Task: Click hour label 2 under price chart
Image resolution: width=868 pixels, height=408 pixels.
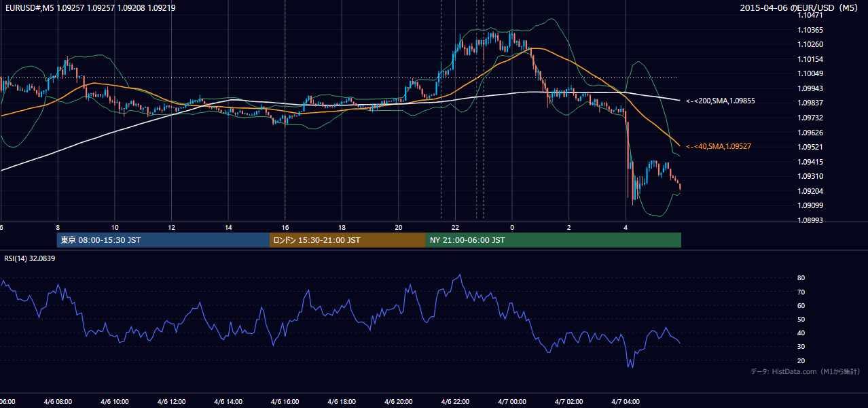Action: coord(569,227)
